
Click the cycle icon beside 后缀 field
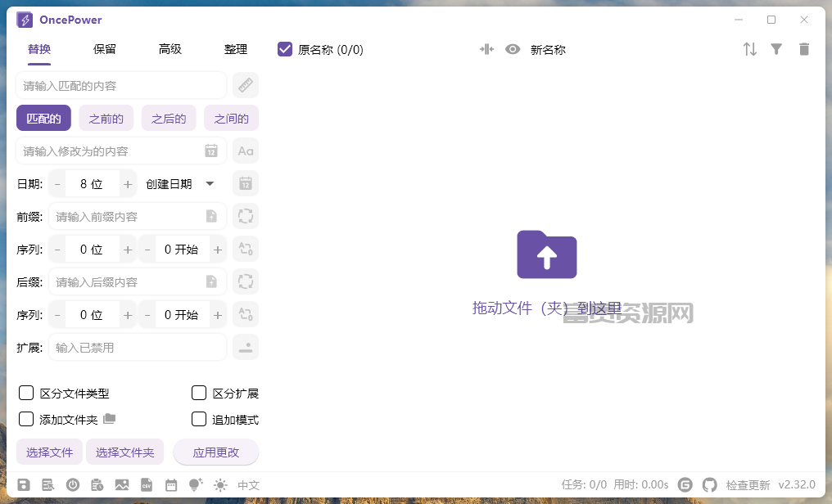[245, 282]
